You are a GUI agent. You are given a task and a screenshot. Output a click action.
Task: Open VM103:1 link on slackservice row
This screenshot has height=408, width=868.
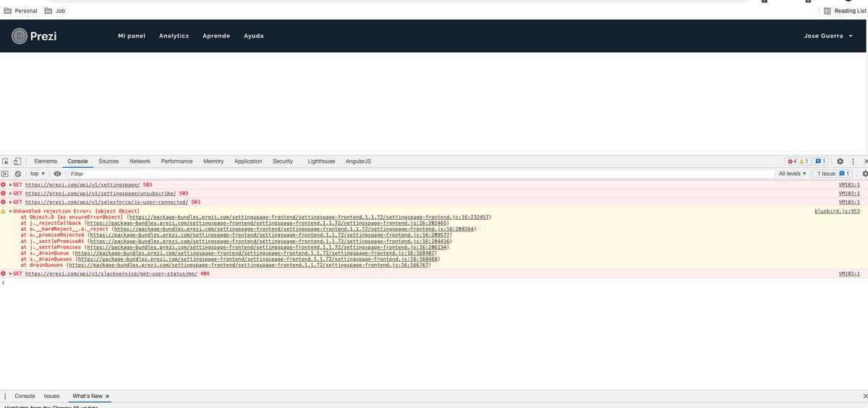click(x=849, y=274)
